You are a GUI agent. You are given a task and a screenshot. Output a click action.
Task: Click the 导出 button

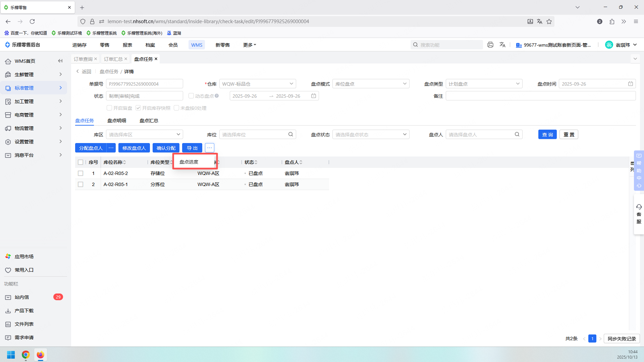click(x=192, y=148)
